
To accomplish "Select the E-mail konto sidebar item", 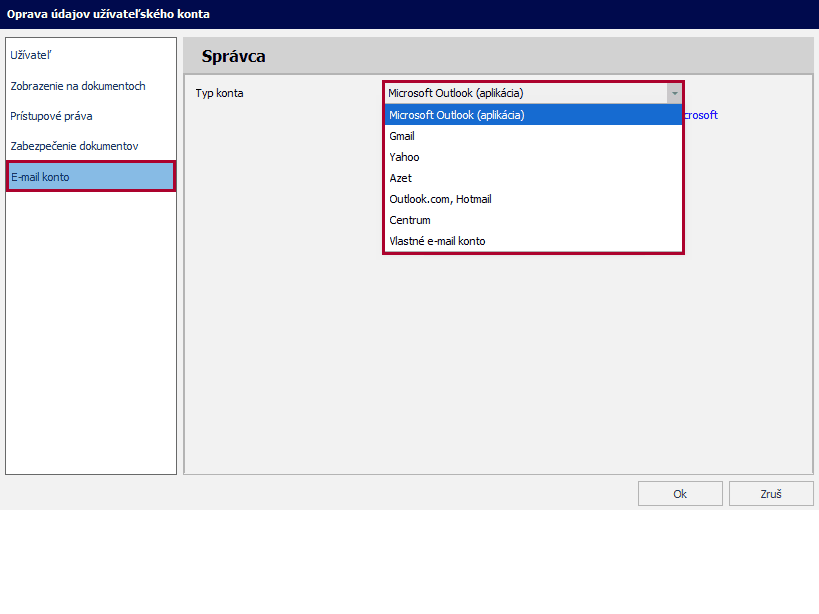I will coord(90,176).
